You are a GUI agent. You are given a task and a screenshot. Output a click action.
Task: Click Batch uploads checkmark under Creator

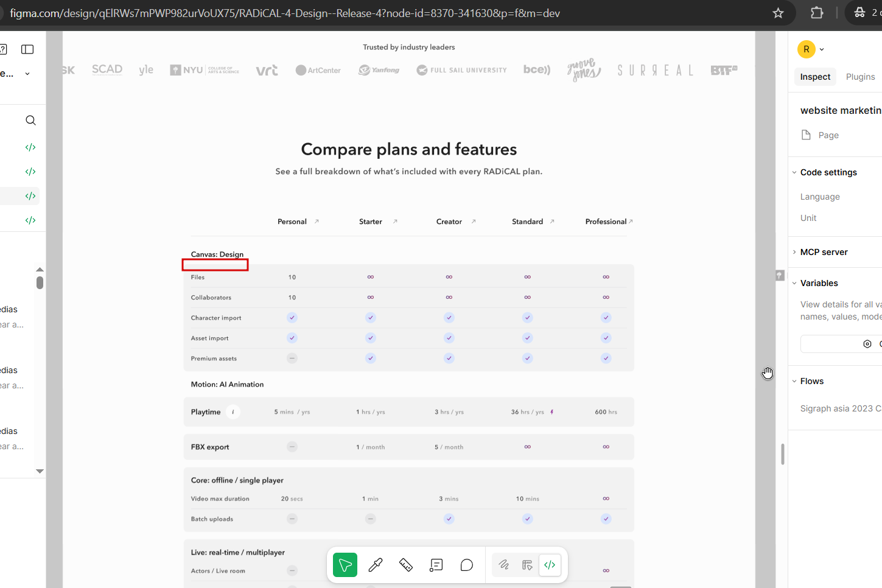tap(449, 519)
